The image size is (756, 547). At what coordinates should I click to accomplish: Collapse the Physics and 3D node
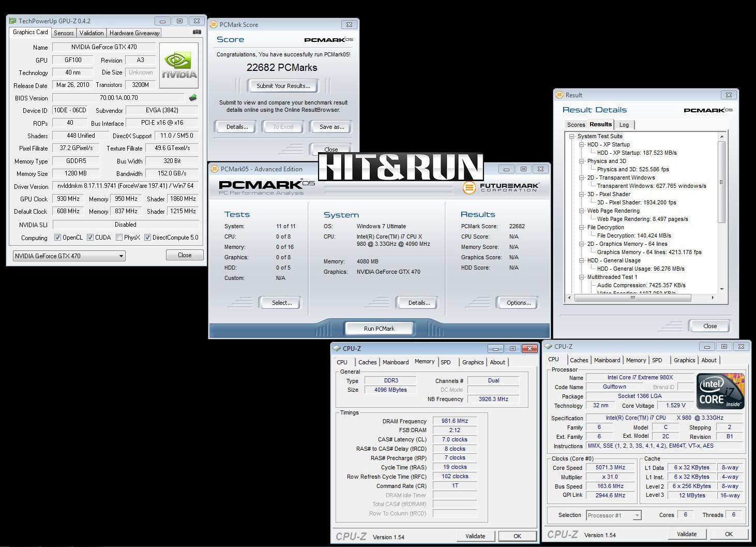pyautogui.click(x=582, y=161)
